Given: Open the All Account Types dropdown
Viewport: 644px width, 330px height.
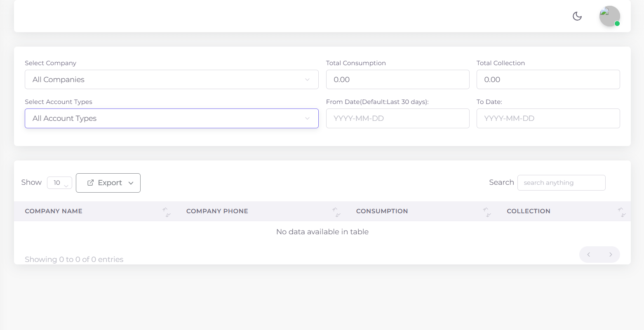Looking at the screenshot, I should click(x=172, y=118).
